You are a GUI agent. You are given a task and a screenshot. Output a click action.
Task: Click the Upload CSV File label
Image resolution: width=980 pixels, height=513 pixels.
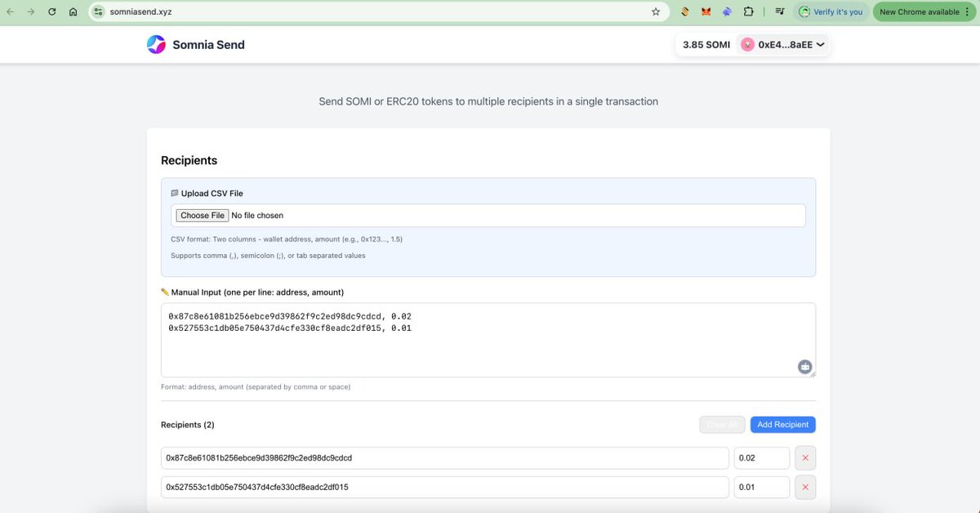tap(207, 194)
